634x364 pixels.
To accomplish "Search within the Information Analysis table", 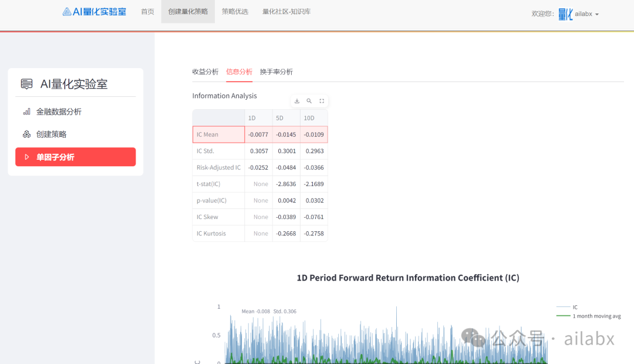I will [x=309, y=101].
